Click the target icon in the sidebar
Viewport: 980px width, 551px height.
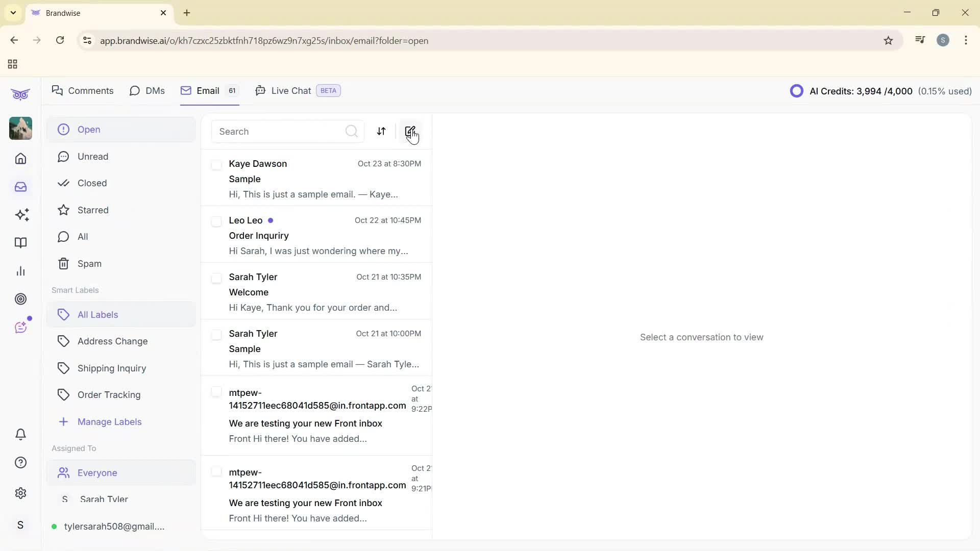point(20,299)
